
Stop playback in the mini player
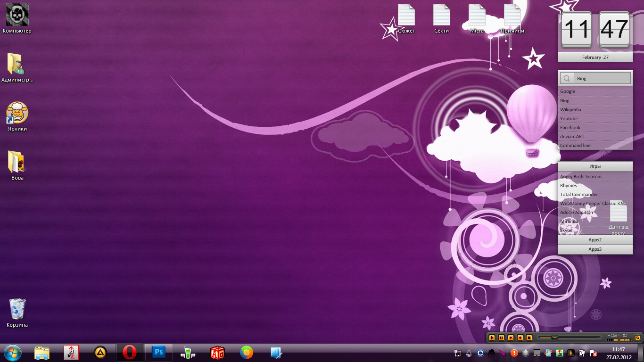tap(529, 337)
